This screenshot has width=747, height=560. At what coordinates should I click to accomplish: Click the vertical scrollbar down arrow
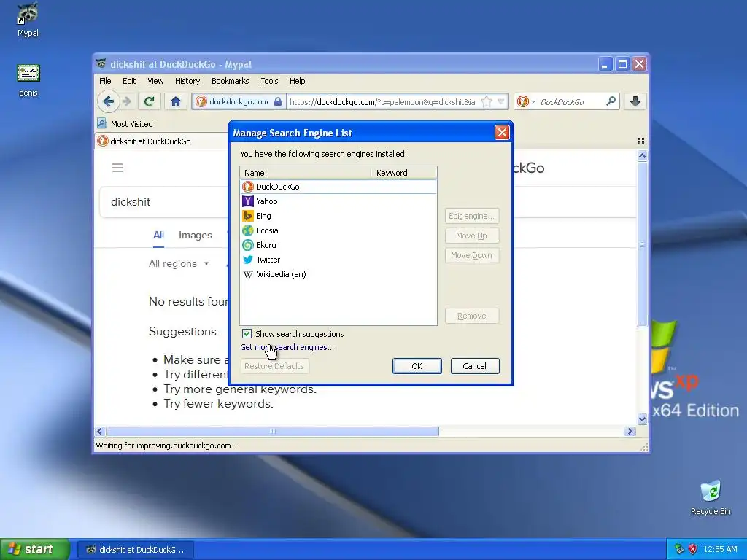click(x=642, y=419)
